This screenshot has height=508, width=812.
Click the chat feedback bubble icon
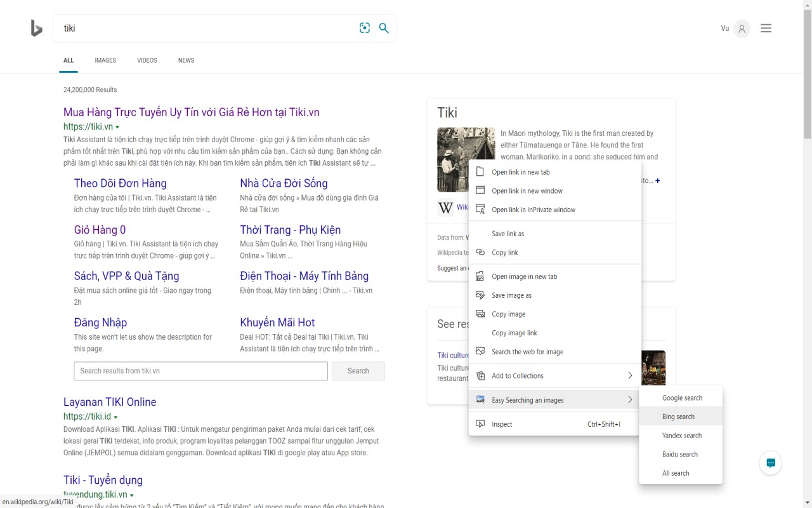point(771,463)
